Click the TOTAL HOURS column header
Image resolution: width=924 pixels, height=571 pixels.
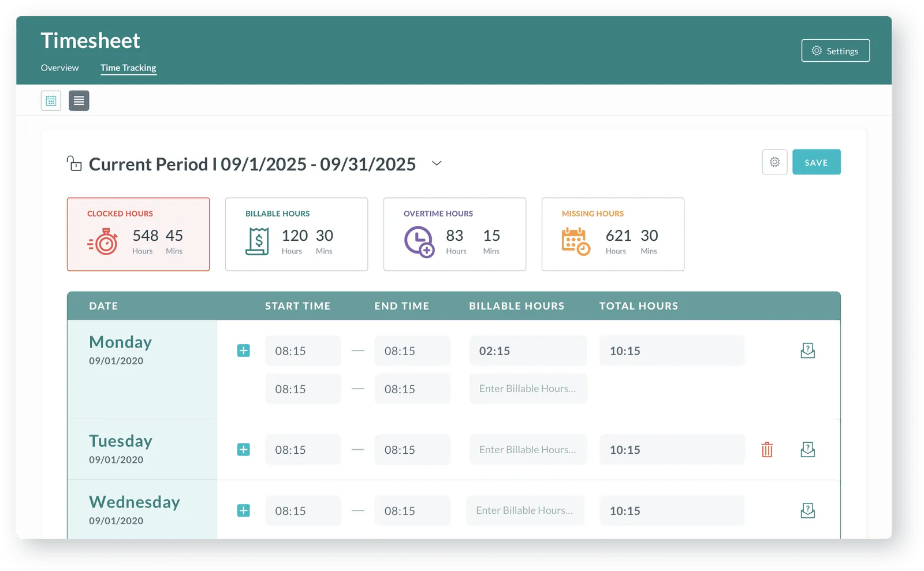pos(639,306)
